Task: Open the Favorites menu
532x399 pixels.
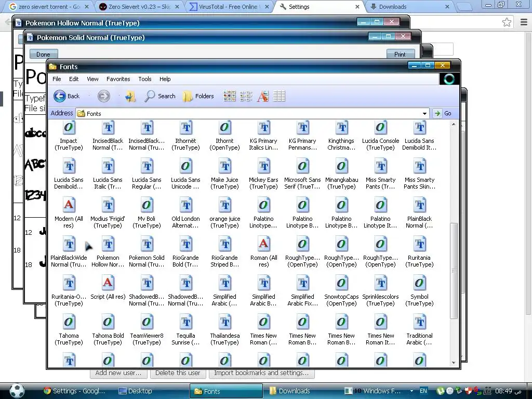Action: click(118, 79)
